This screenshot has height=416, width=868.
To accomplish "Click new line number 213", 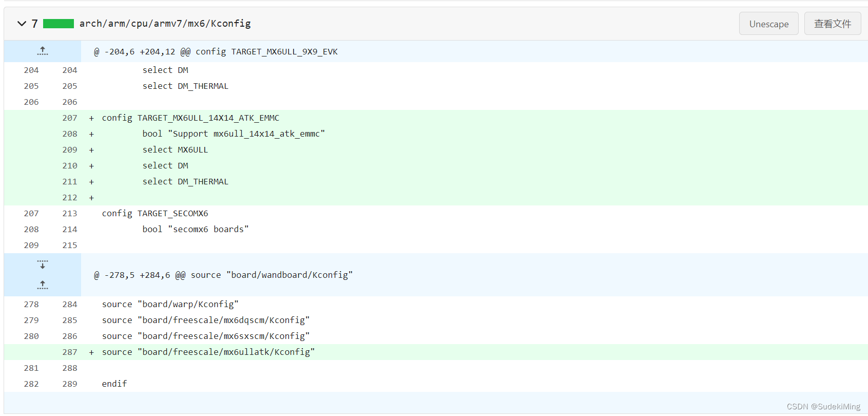I will pyautogui.click(x=70, y=213).
